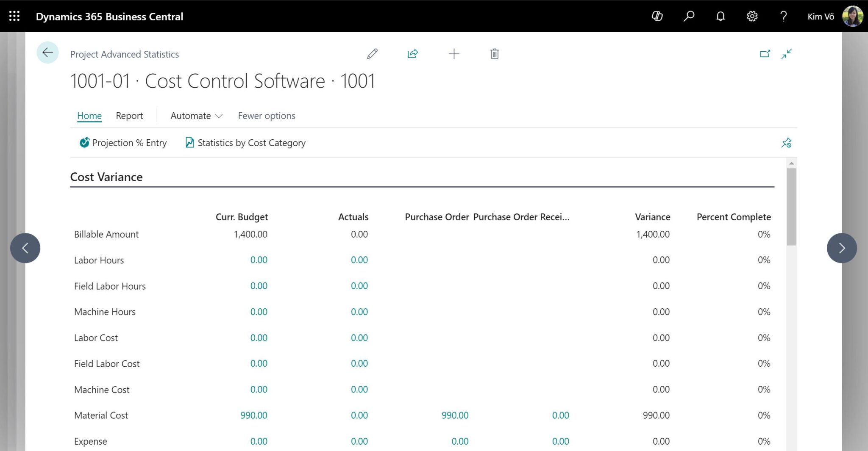Go to previous record arrow
868x451 pixels.
25,248
